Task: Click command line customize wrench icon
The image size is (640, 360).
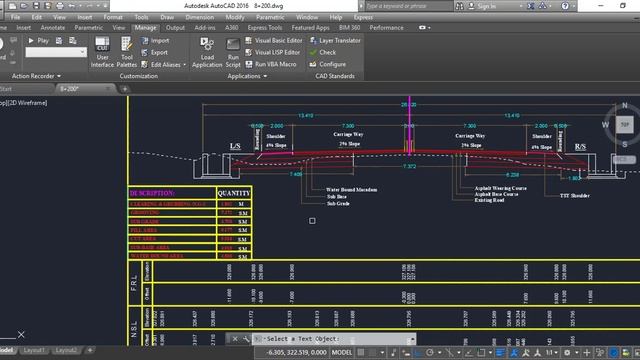Action: tap(246, 339)
